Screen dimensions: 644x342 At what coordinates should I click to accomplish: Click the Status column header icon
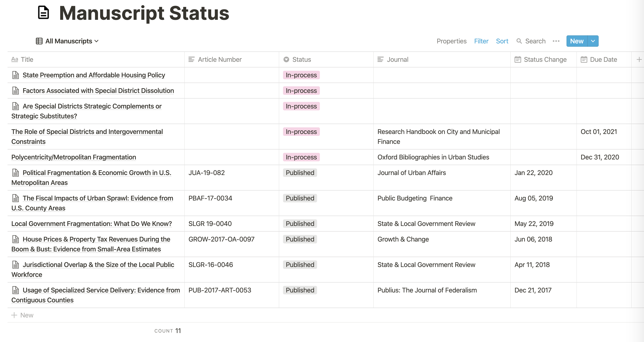pos(286,59)
